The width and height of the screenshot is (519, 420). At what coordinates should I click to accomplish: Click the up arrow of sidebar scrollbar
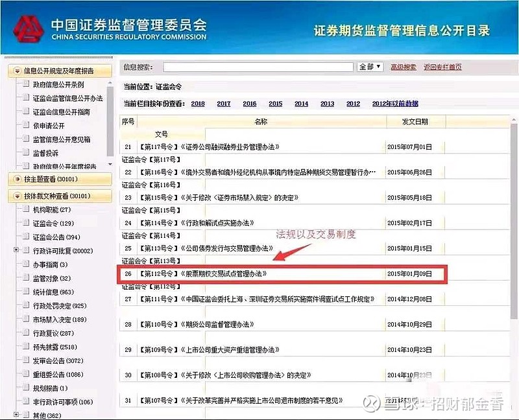[x=110, y=83]
